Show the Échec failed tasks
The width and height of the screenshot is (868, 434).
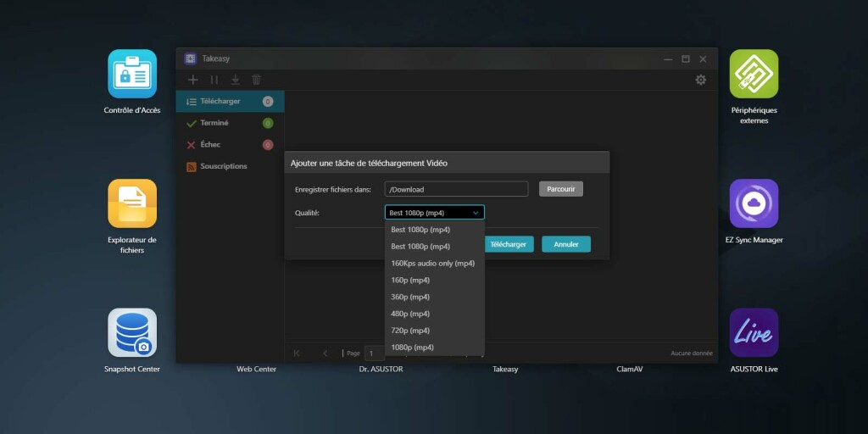tap(231, 144)
